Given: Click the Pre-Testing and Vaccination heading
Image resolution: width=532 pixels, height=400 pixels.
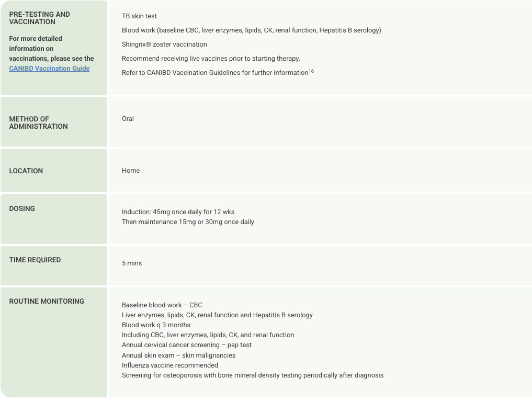Looking at the screenshot, I should pyautogui.click(x=39, y=18).
